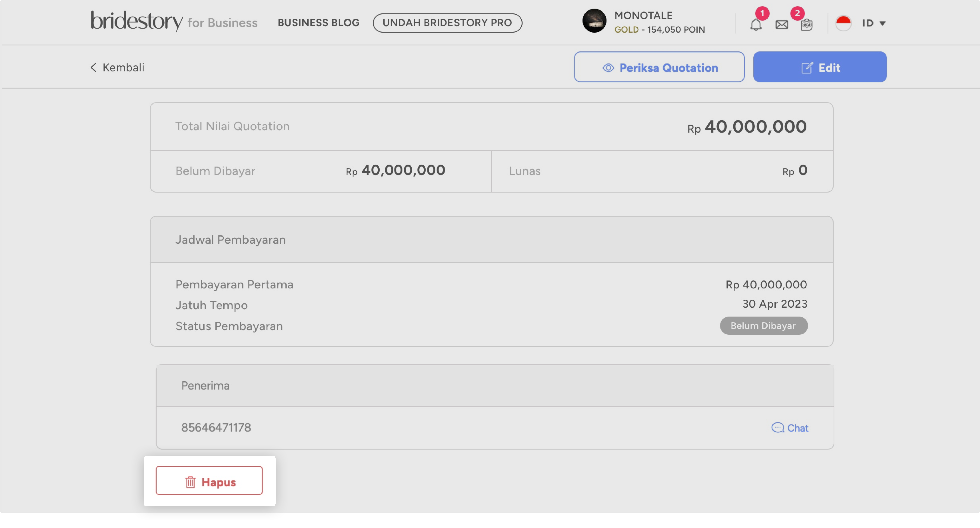Open Periksa Quotation

[659, 67]
